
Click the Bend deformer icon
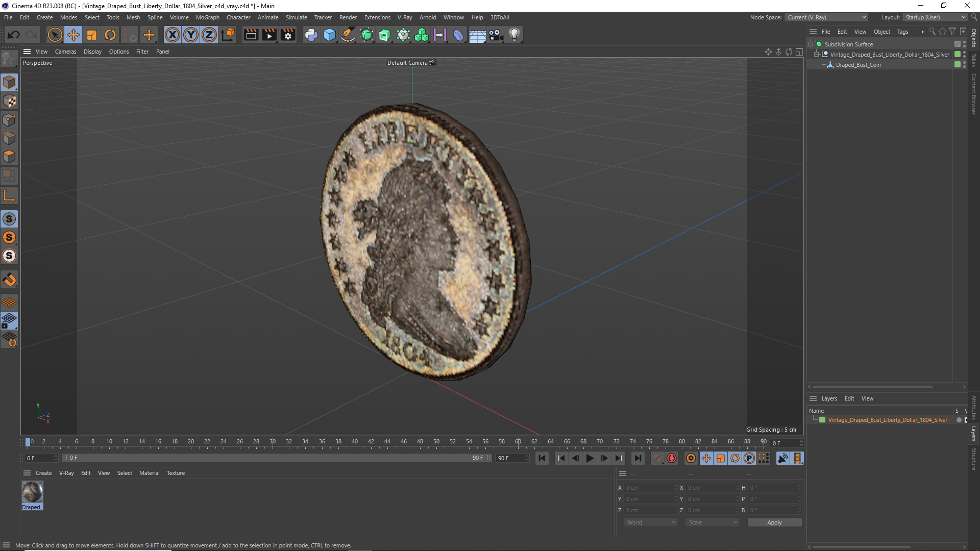coord(459,35)
